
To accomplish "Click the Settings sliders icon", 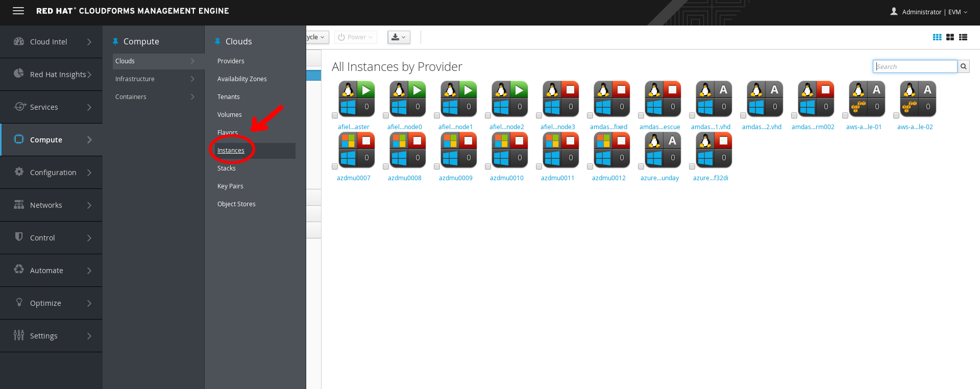I will (x=19, y=335).
